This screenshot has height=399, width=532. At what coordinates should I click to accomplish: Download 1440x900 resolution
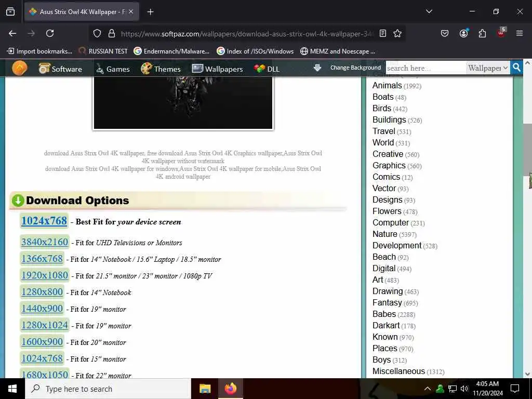pyautogui.click(x=42, y=309)
